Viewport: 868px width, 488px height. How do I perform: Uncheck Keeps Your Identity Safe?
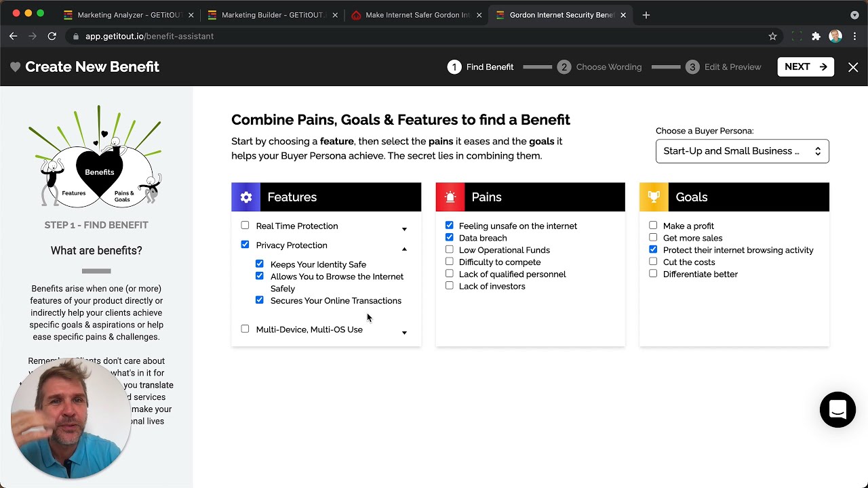click(259, 264)
